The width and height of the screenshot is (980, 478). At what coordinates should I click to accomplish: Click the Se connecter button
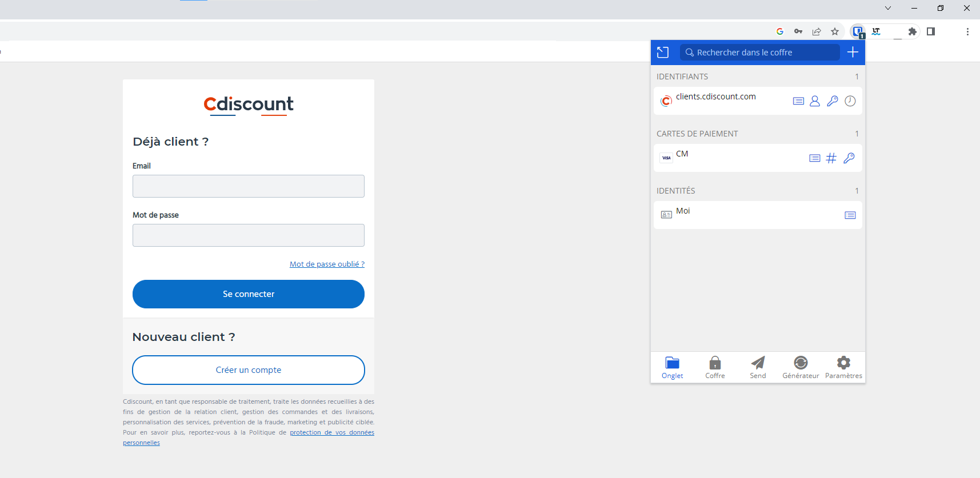(x=249, y=294)
